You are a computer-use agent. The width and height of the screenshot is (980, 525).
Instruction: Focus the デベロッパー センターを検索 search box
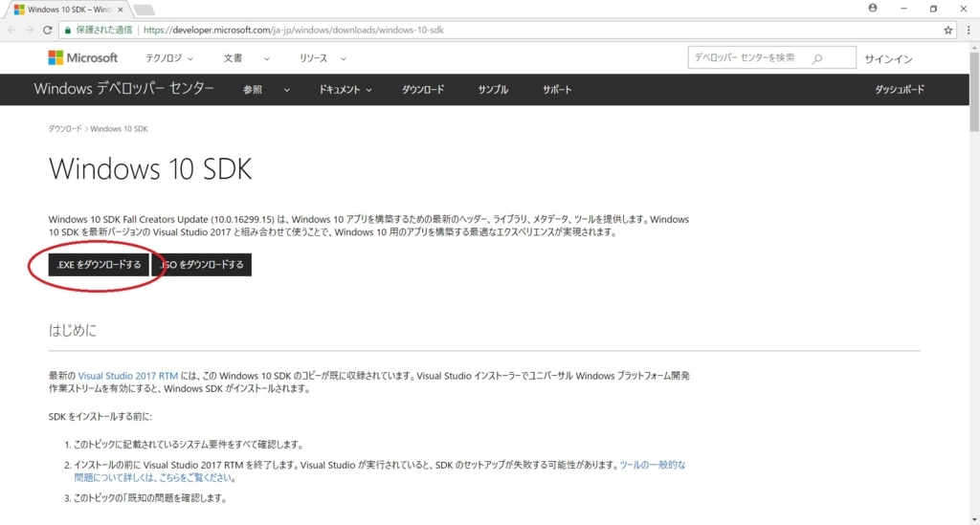pyautogui.click(x=772, y=57)
